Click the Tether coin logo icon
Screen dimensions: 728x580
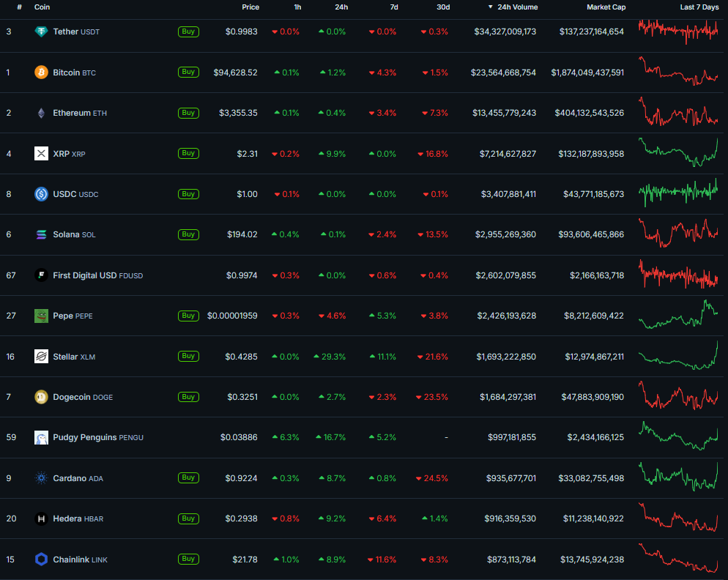(41, 31)
